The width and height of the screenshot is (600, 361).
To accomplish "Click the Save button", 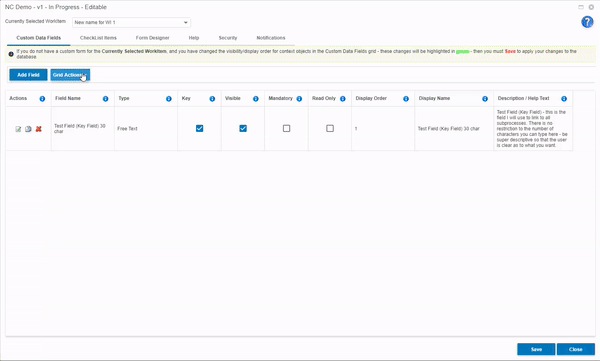I will point(536,349).
